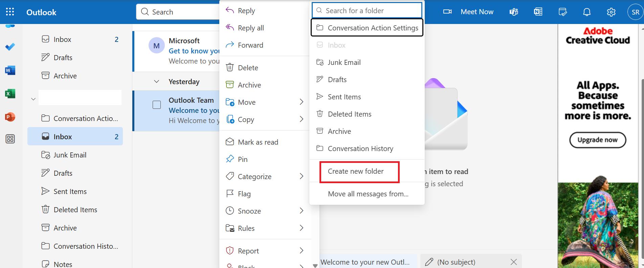Image resolution: width=644 pixels, height=268 pixels.
Task: Open the Teams icon in header
Action: 514,12
